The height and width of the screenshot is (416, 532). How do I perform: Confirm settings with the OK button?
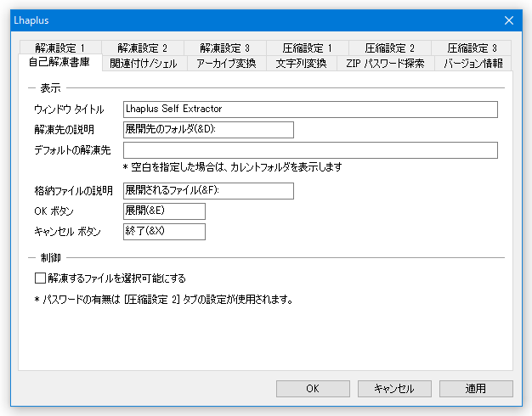(x=313, y=389)
